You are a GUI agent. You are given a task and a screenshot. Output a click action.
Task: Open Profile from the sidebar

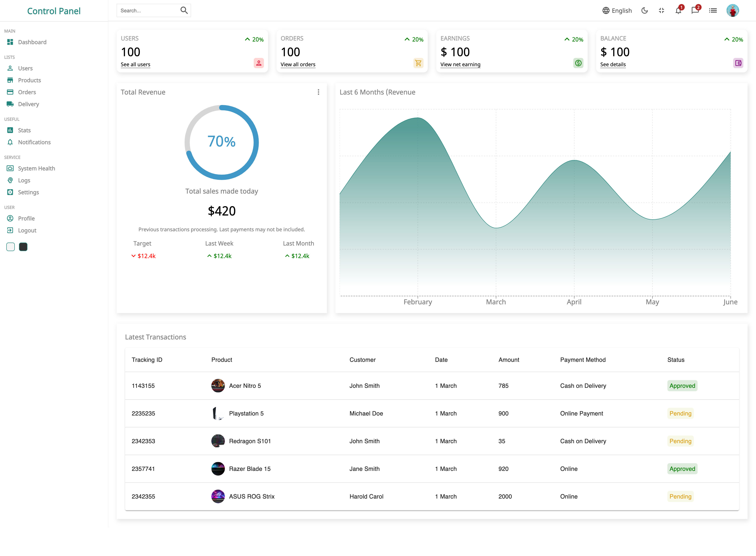tap(27, 218)
